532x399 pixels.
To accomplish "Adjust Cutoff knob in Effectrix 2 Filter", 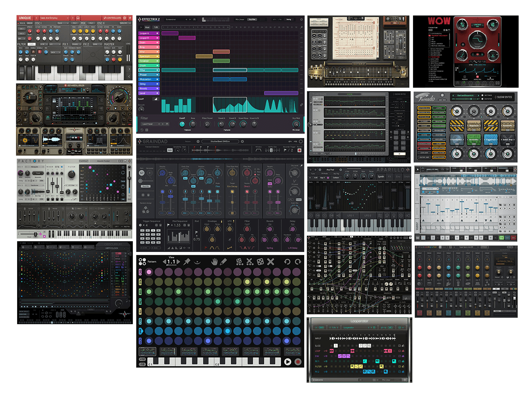I will pos(182,124).
